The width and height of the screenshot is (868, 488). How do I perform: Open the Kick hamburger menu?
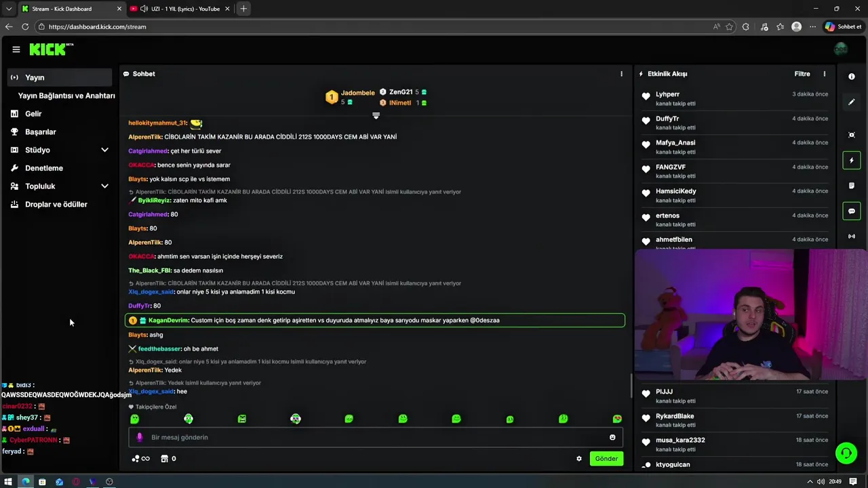(16, 49)
